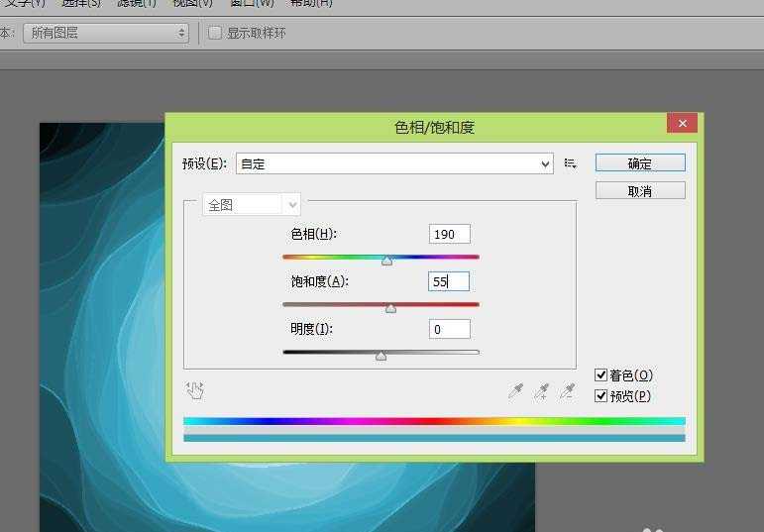The image size is (764, 532).
Task: Click the 饱和度 saturation slider thumb
Action: [390, 308]
